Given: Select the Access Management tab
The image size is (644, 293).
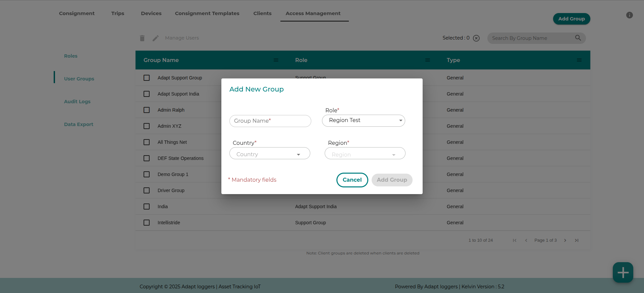Looking at the screenshot, I should (313, 13).
